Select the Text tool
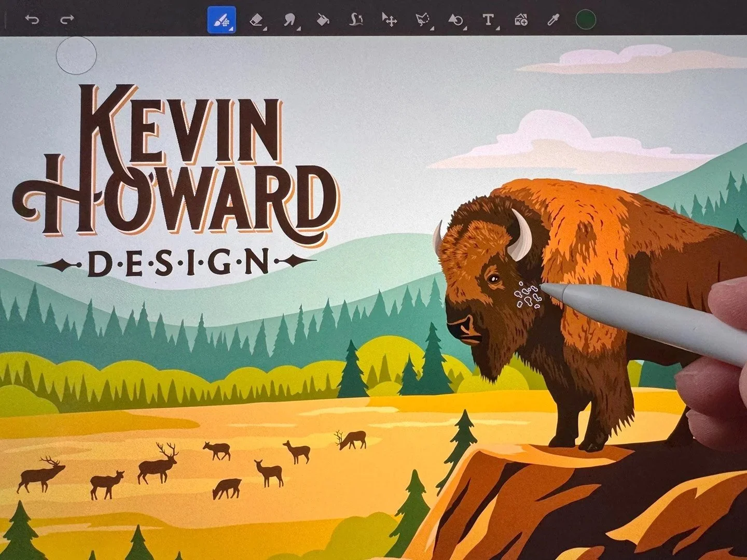Viewport: 747px width, 560px height. coord(488,20)
